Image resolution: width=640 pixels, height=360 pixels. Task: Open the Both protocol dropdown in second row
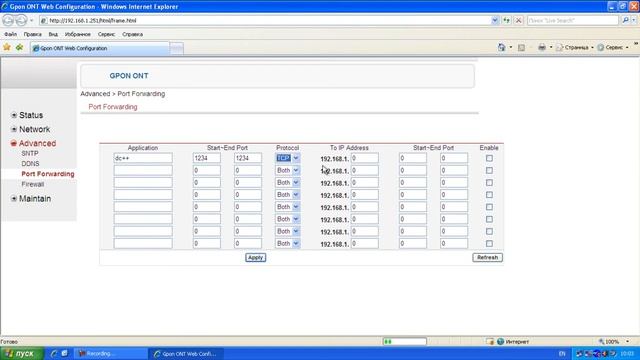pos(288,170)
